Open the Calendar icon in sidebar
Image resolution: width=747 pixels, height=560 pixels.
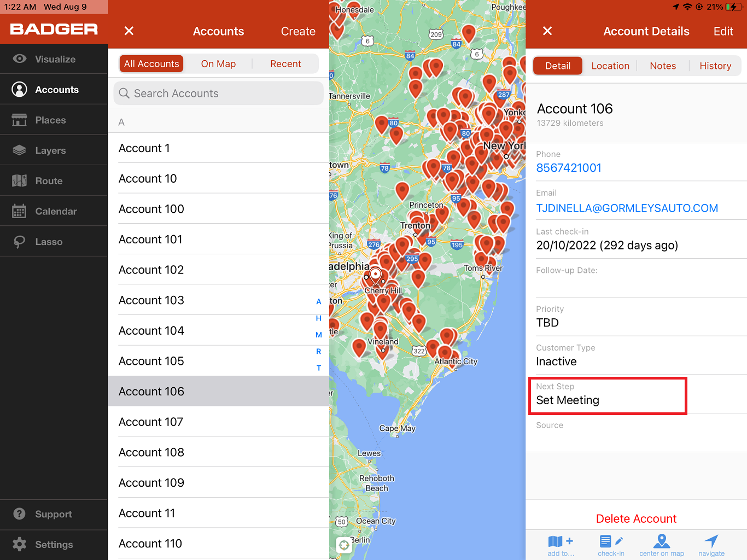click(20, 211)
